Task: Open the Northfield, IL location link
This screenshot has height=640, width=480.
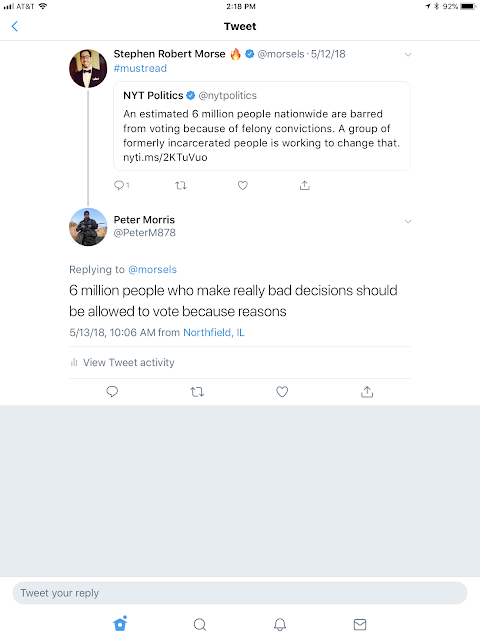Action: [214, 332]
